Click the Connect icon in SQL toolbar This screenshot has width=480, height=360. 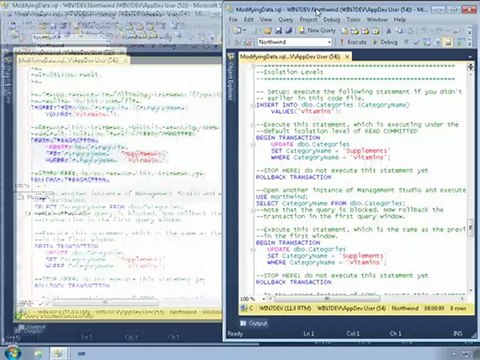(x=238, y=42)
